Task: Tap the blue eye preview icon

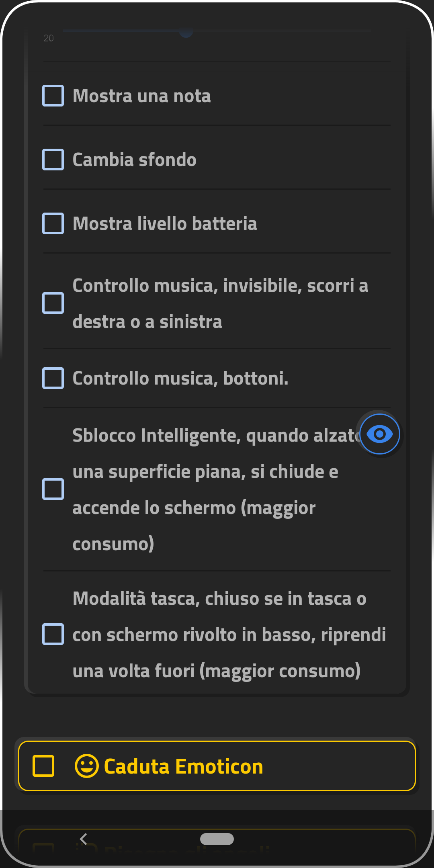Action: point(379,434)
